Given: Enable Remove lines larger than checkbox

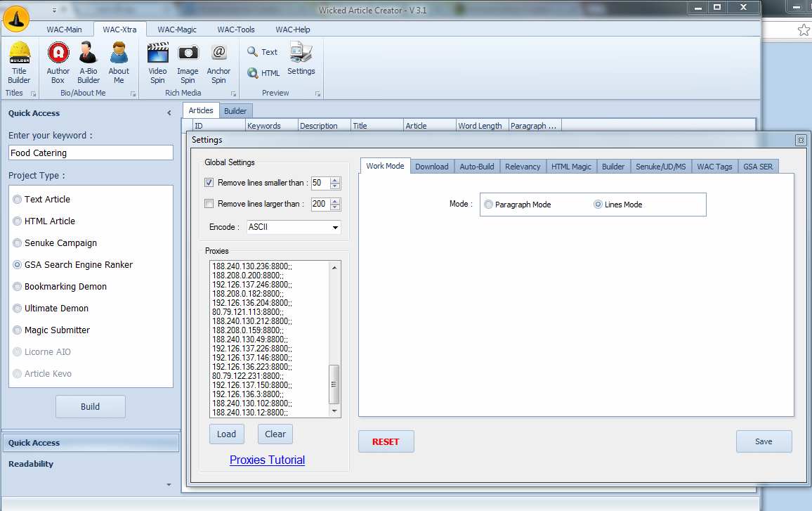Looking at the screenshot, I should tap(209, 204).
